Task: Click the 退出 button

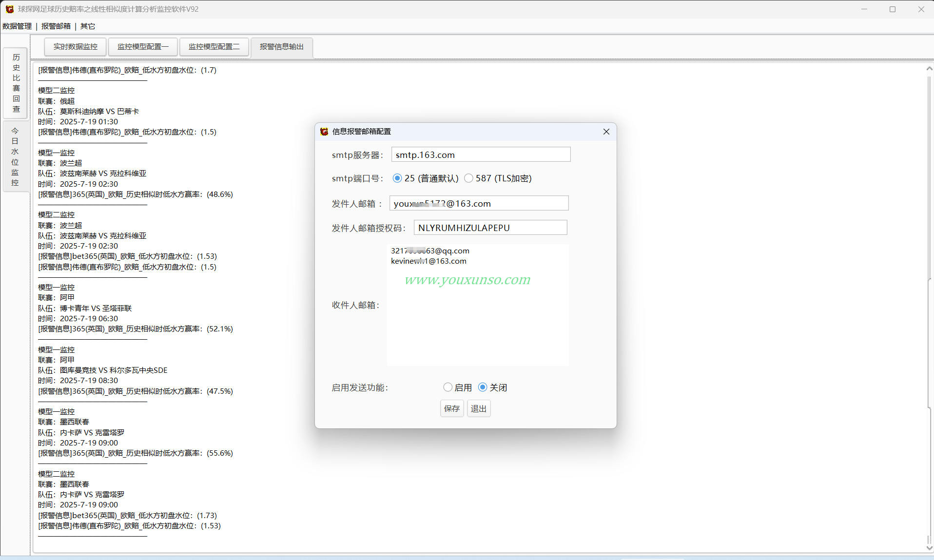Action: pos(479,408)
